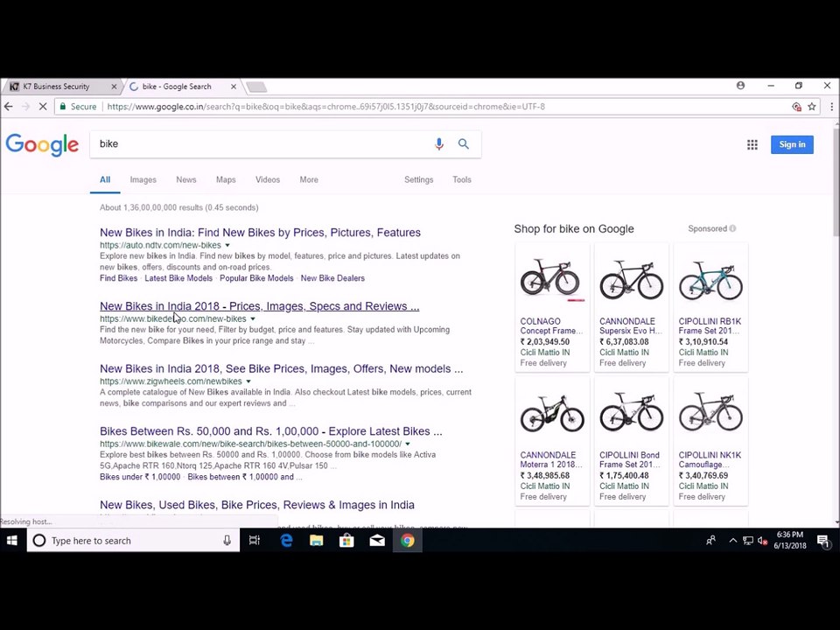This screenshot has height=630, width=840.
Task: Close the K7 Business Security tab
Action: coord(114,87)
